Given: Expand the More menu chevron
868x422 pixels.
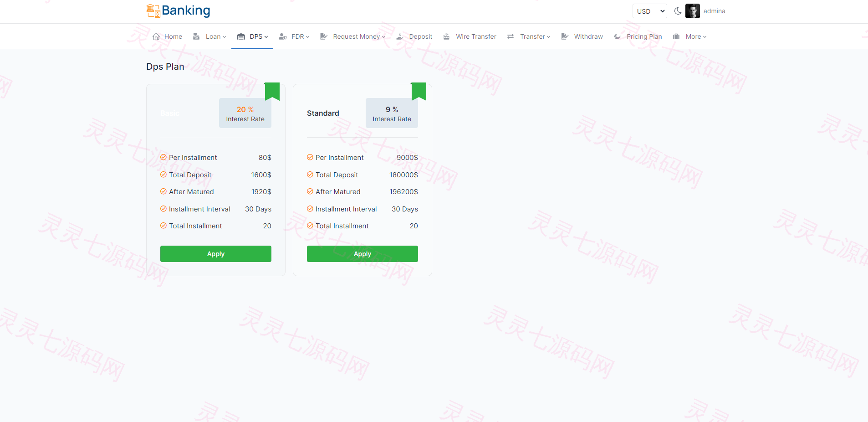Looking at the screenshot, I should (705, 37).
